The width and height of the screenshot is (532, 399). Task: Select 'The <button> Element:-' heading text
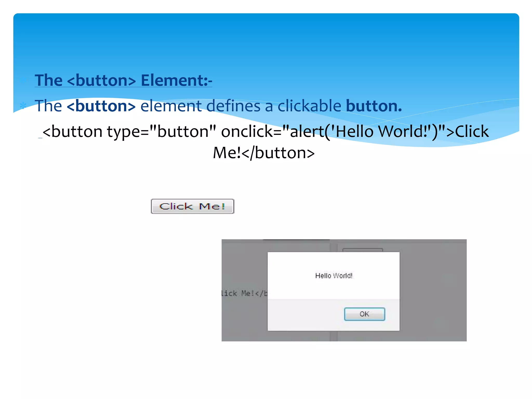[123, 80]
